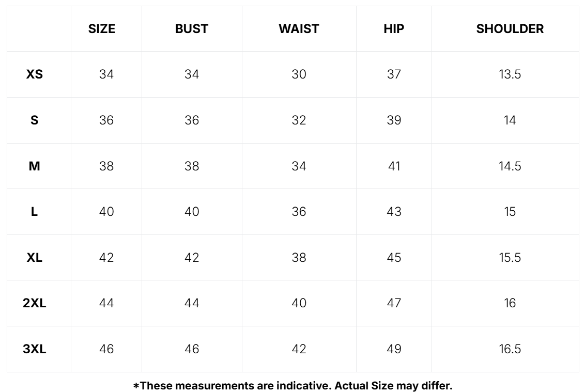Viewport: 585px width, 392px height.
Task: Click shoulder value 15 in L row
Action: [x=510, y=212]
